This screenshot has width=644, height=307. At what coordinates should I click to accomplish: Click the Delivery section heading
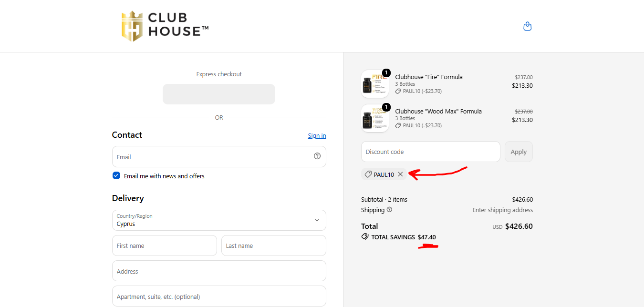[128, 198]
